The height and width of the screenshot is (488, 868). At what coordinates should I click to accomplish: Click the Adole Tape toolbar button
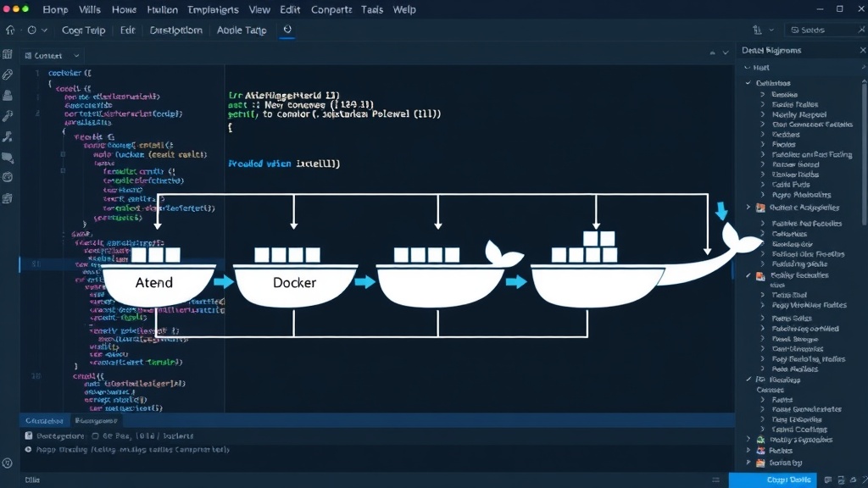242,30
